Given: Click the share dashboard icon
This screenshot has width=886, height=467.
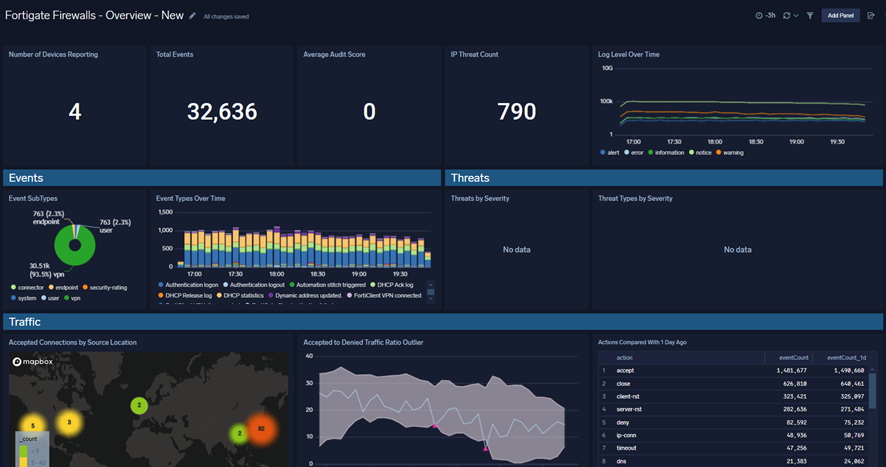Looking at the screenshot, I should point(871,16).
